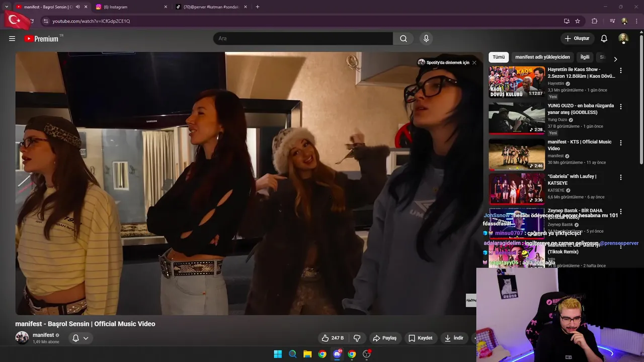Image resolution: width=644 pixels, height=362 pixels.
Task: Open YouTube notifications bell
Action: point(604,39)
